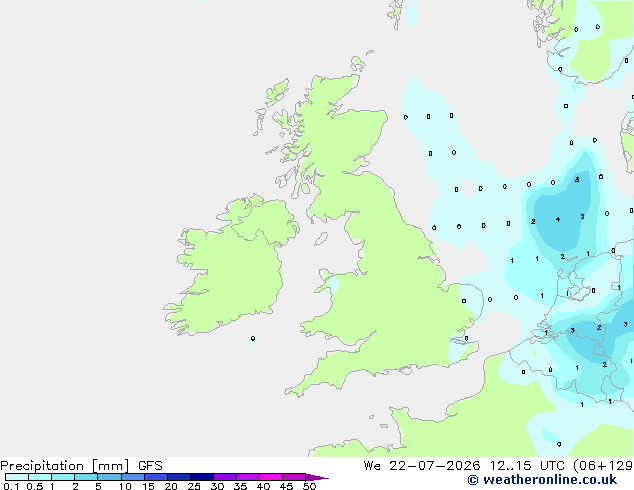
Task: Click the '25' legend scale label
Action: pyautogui.click(x=194, y=486)
